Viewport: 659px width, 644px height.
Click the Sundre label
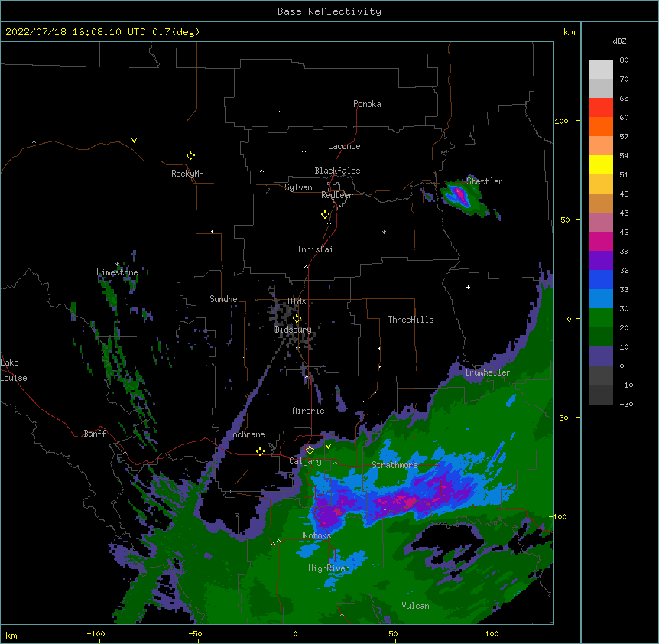pos(223,299)
